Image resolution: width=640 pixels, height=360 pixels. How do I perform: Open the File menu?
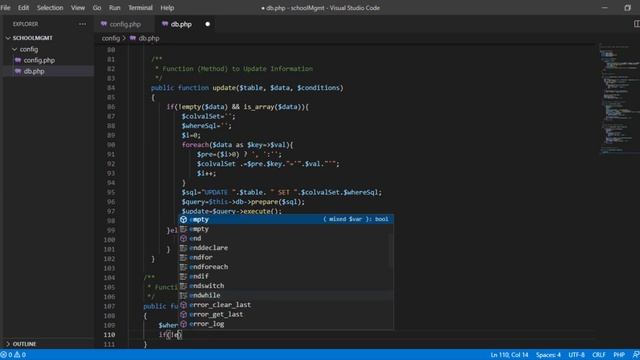[x=6, y=8]
